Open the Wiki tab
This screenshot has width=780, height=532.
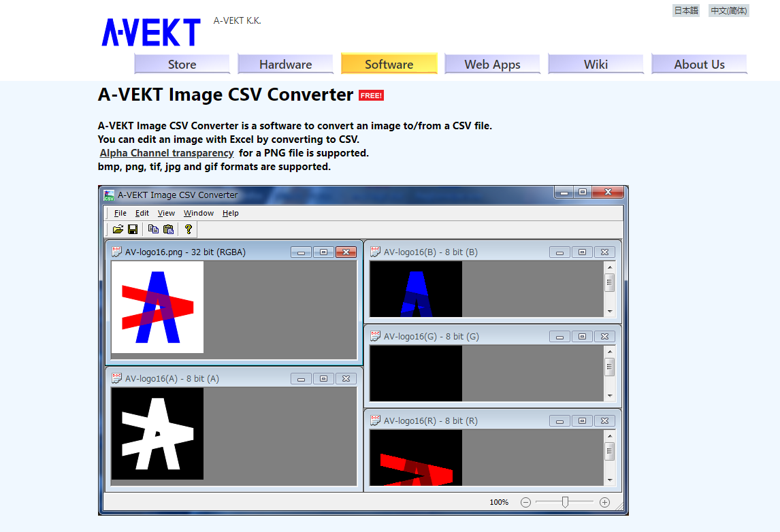(596, 64)
